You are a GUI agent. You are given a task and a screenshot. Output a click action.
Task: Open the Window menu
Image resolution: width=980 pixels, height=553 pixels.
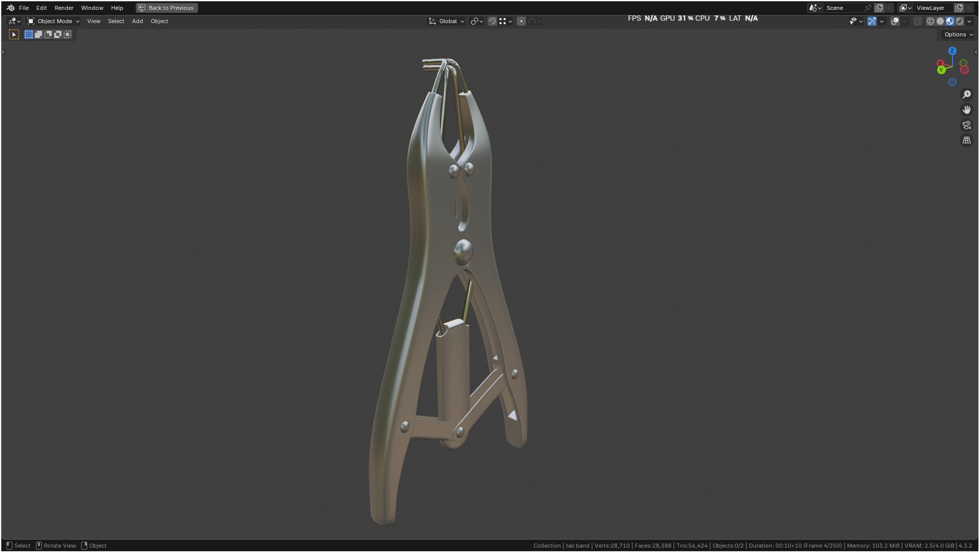[92, 8]
